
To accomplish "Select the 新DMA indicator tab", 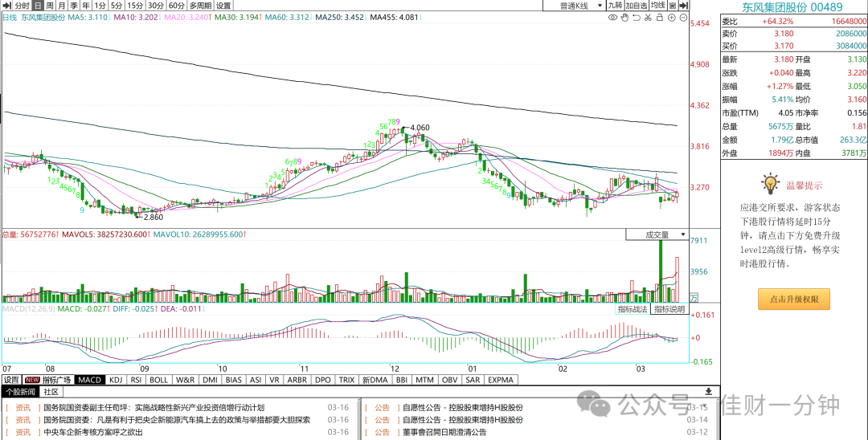I will coord(375,381).
